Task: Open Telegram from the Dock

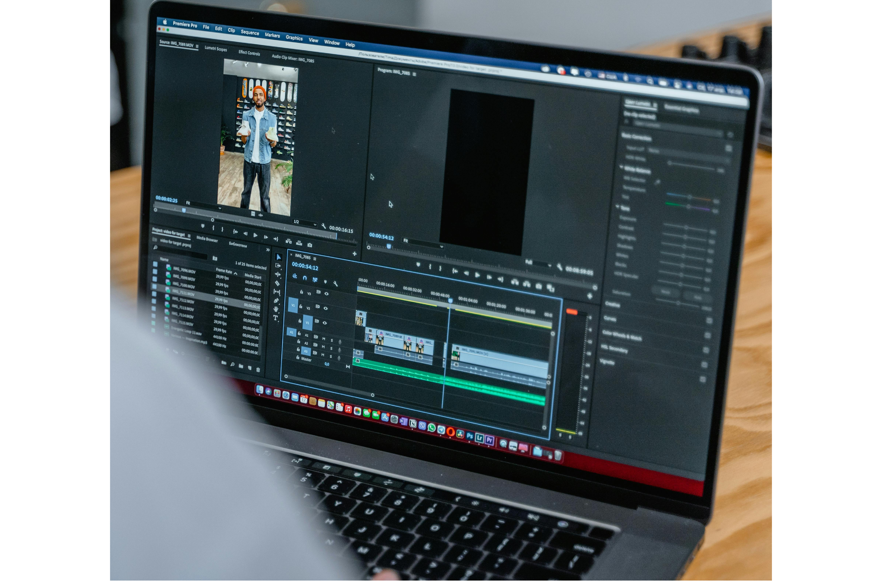Action: (x=441, y=430)
